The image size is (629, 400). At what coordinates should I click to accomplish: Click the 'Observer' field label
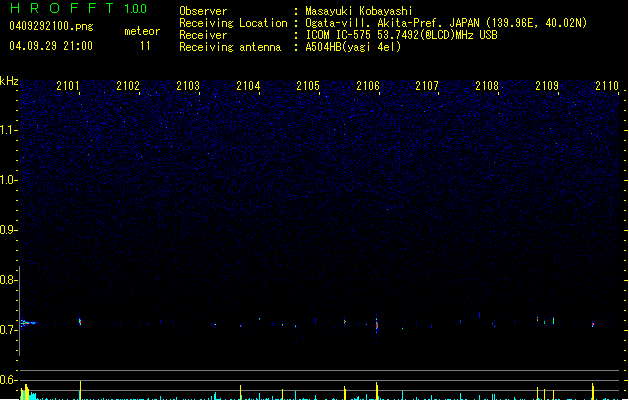[x=203, y=11]
